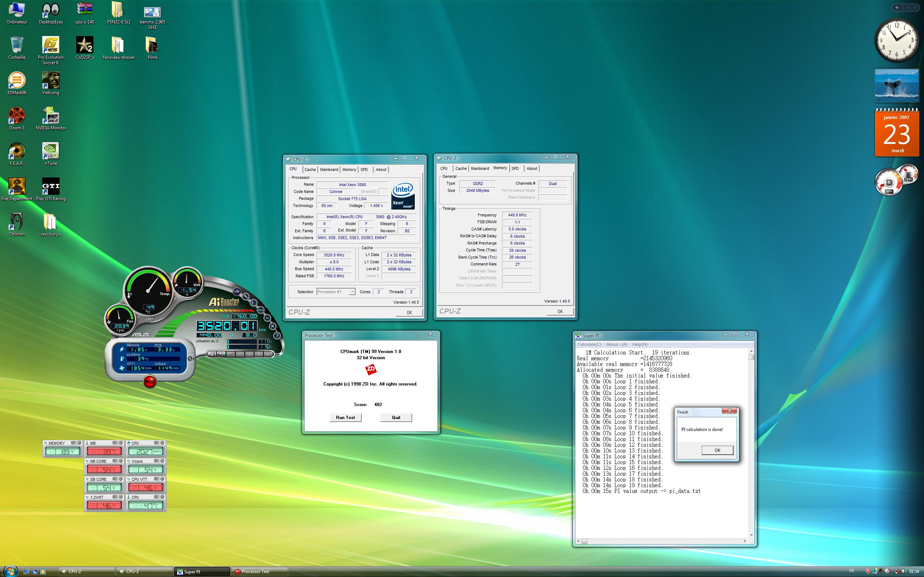This screenshot has width=924, height=577.
Task: Close the MEMORY voltage monitor panel
Action: pos(79,443)
